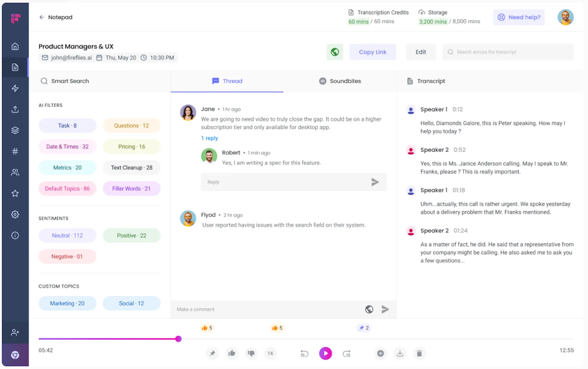Click the user profile avatar
588x369 pixels.
566,17
